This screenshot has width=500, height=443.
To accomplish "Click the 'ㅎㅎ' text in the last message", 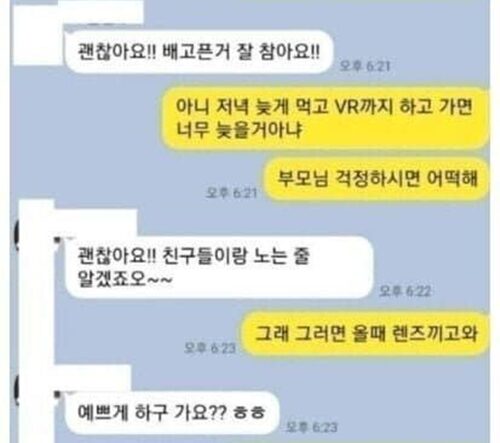I will [249, 413].
